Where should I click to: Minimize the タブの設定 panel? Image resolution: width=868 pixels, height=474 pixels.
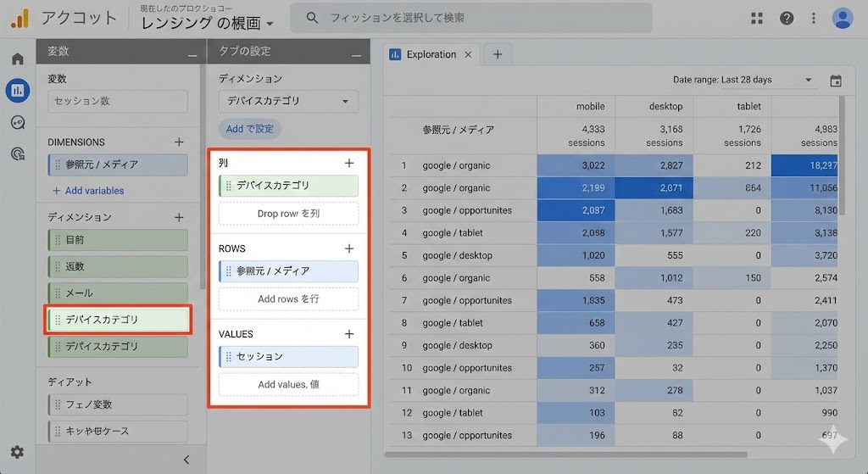[x=356, y=55]
